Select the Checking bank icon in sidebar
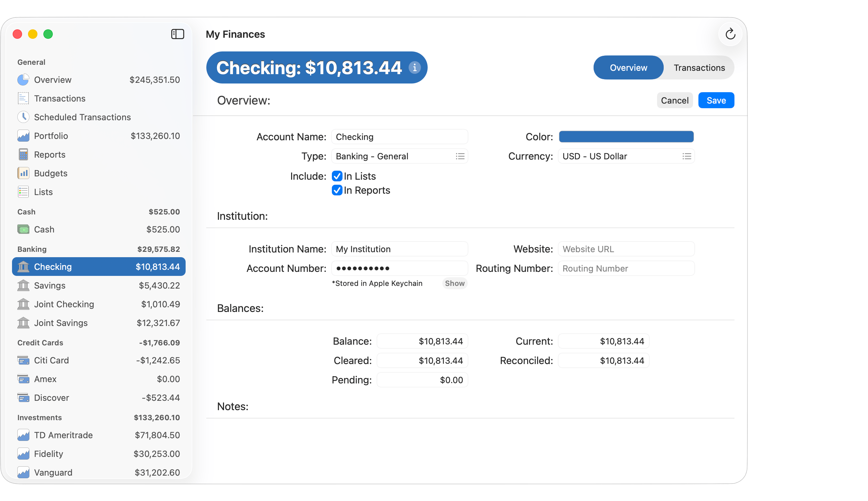Screen dimensions: 868x501 23,266
